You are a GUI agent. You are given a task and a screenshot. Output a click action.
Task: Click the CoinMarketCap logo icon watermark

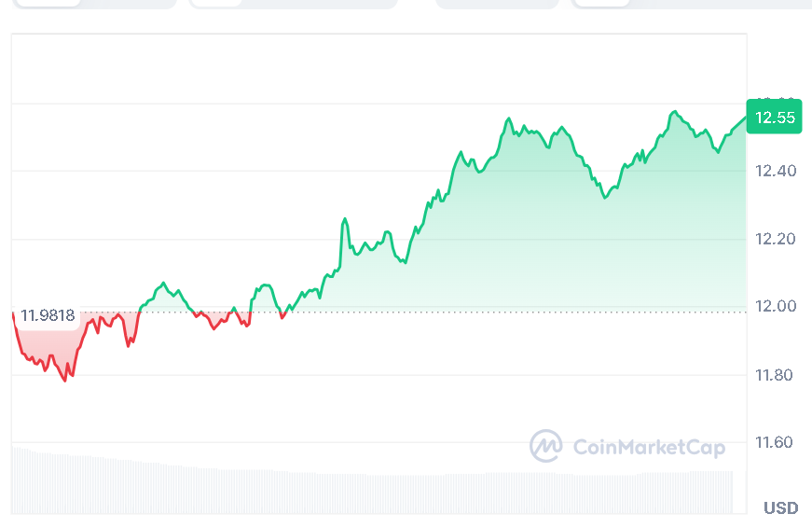click(x=546, y=447)
